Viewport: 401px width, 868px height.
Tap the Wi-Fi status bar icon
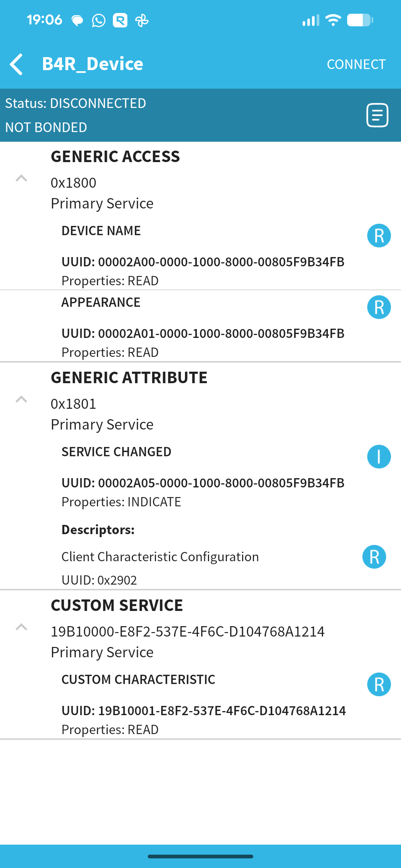[x=333, y=20]
